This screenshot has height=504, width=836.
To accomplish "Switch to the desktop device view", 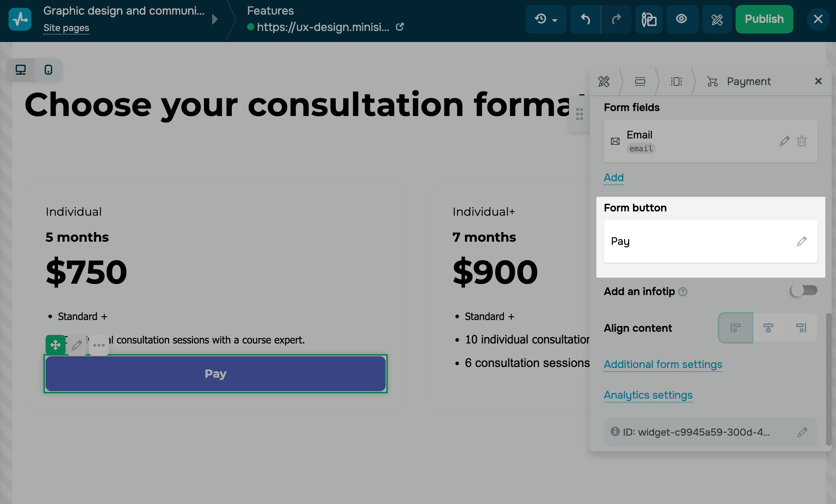I will (21, 70).
